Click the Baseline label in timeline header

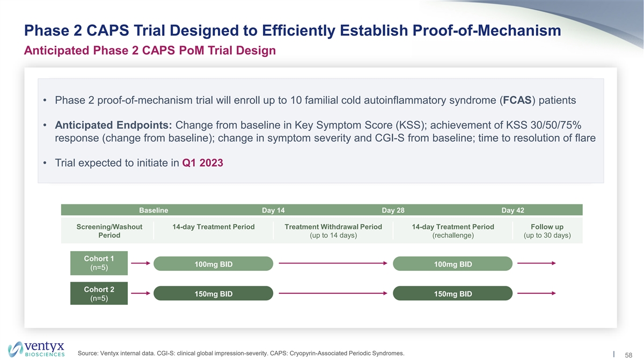(153, 210)
